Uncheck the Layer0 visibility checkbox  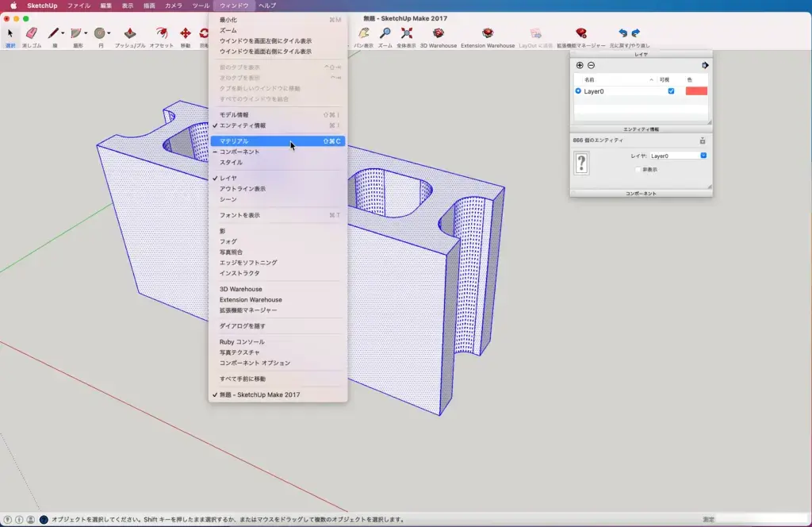(x=671, y=91)
